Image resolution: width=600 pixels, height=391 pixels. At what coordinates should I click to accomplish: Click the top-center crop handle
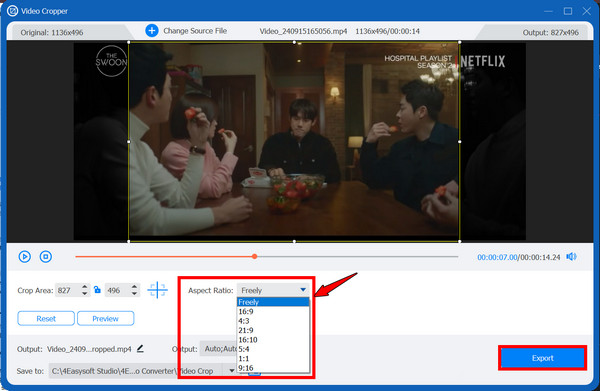(294, 42)
